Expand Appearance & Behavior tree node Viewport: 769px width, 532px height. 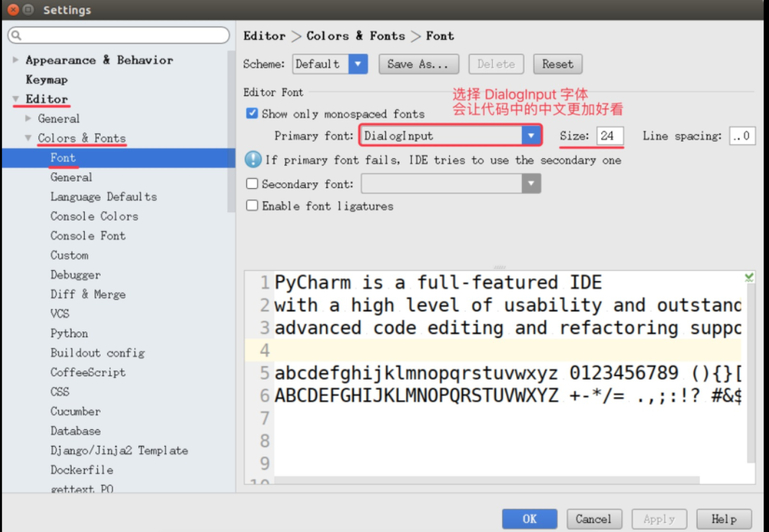pyautogui.click(x=16, y=60)
